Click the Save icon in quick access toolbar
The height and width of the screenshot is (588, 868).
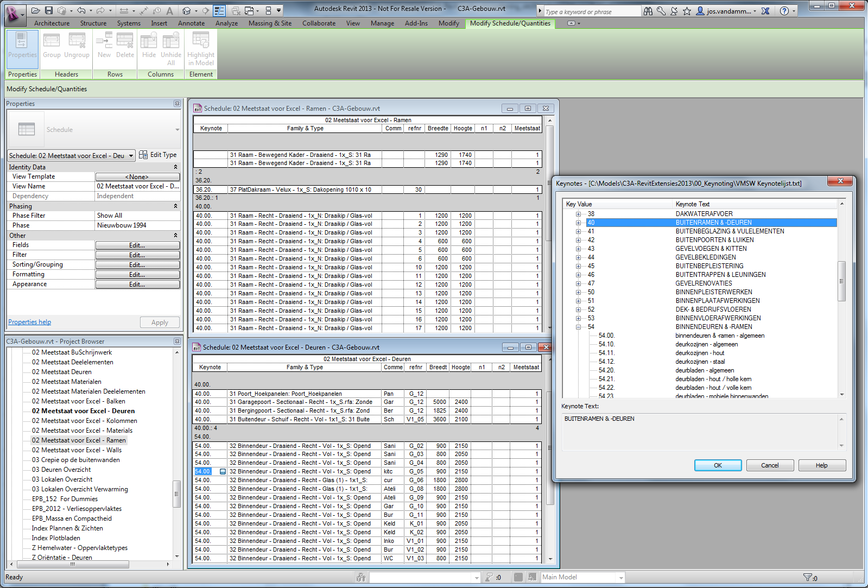[49, 10]
